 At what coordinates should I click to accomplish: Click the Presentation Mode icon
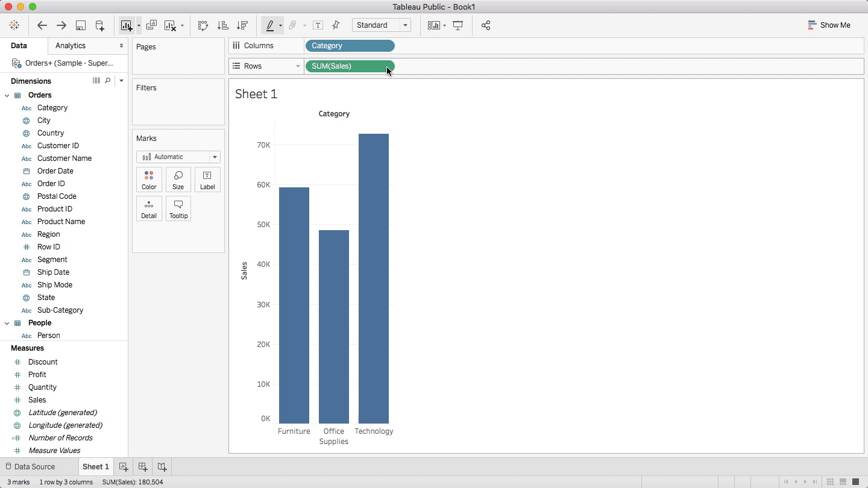[x=458, y=25]
